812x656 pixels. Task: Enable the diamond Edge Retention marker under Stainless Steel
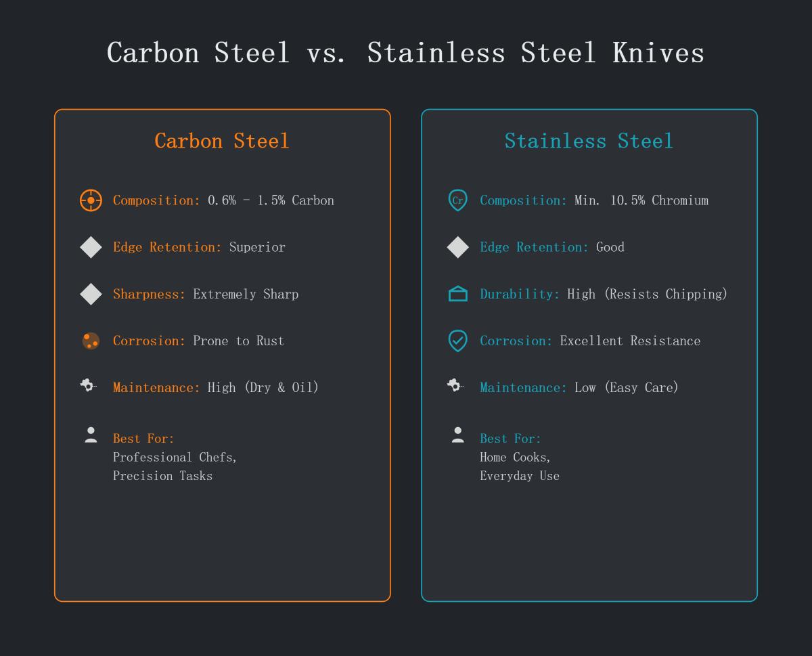[457, 247]
